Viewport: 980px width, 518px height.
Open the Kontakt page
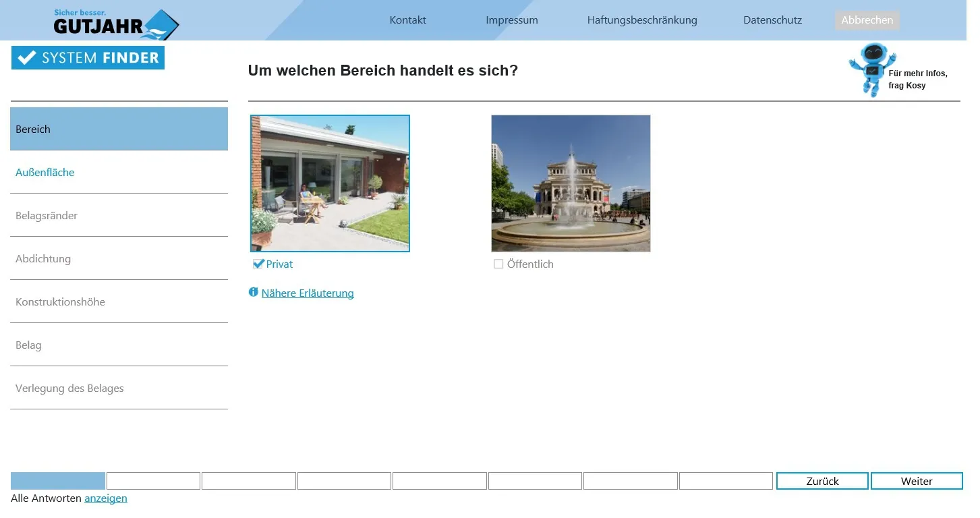pyautogui.click(x=408, y=20)
